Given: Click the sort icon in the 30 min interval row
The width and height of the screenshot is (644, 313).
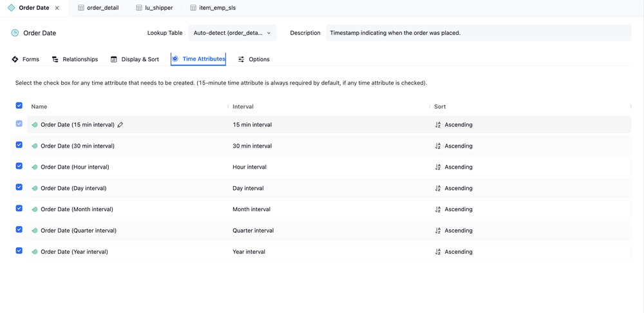Looking at the screenshot, I should click(438, 146).
